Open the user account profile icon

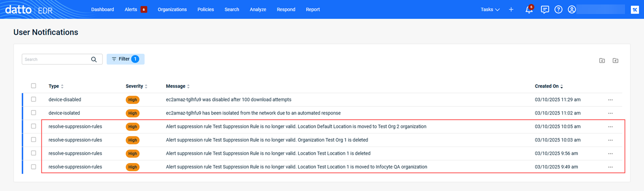[572, 9]
